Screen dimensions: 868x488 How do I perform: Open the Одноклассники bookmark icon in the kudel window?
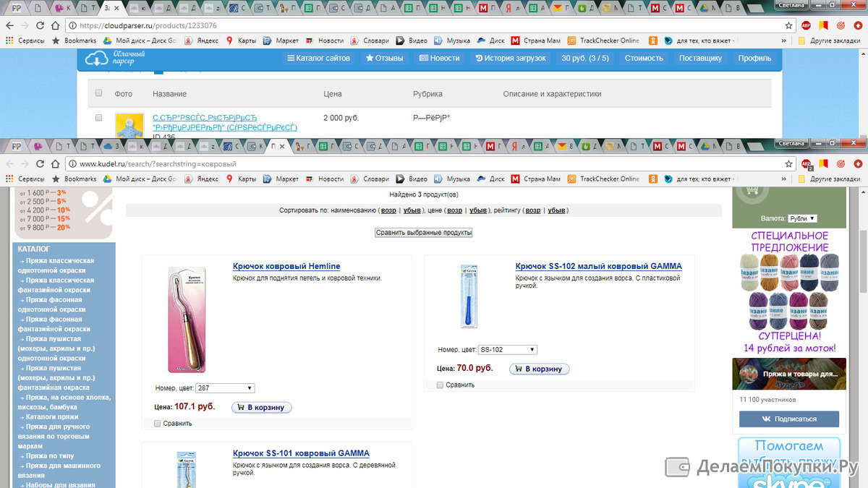[652, 179]
